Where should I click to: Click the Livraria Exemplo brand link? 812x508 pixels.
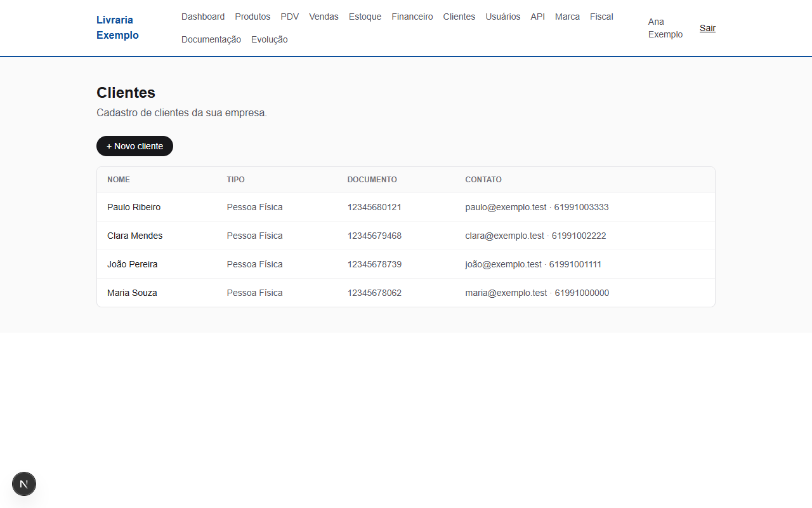click(x=117, y=27)
